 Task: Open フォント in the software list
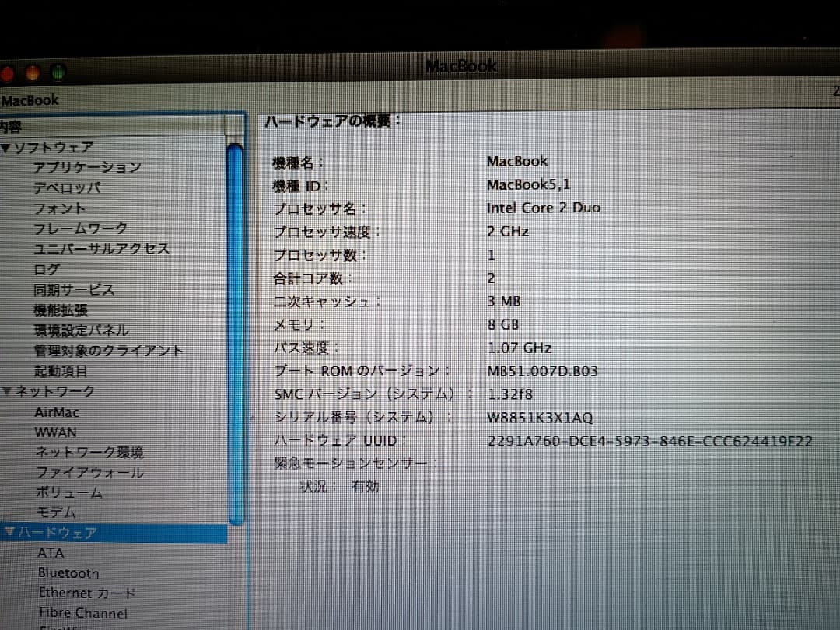pos(59,208)
